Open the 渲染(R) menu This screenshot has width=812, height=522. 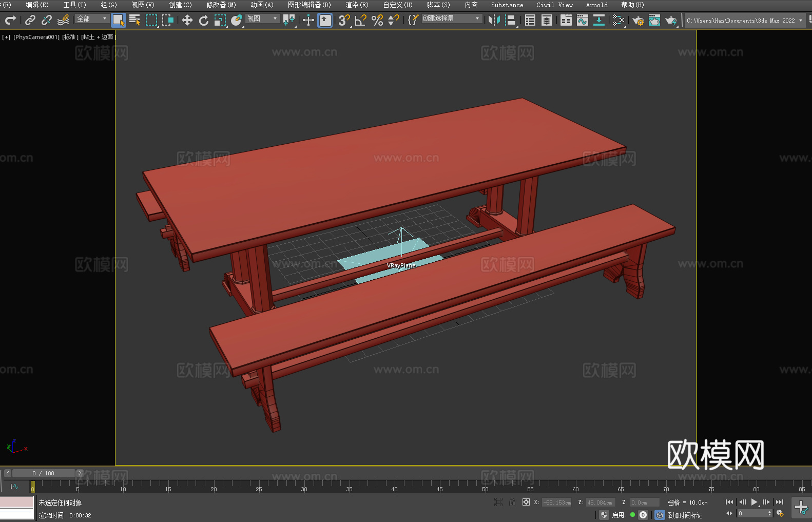coord(357,5)
